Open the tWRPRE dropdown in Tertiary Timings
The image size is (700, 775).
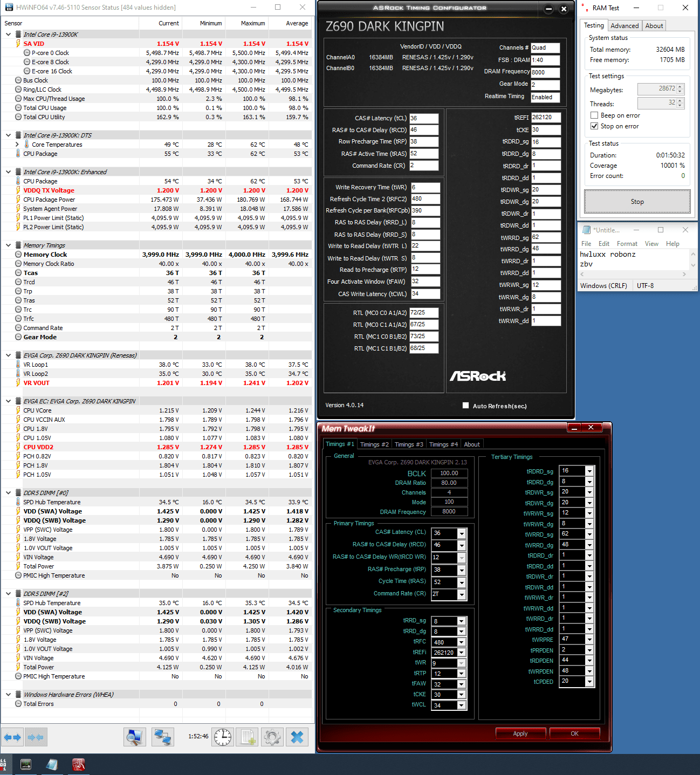[590, 640]
